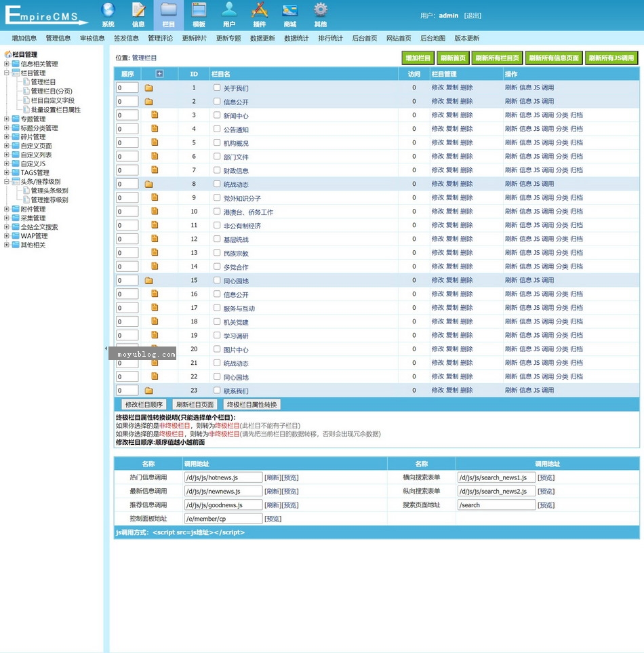Viewport: 644px width, 653px height.
Task: Open 后台地图 submenu item
Action: (x=432, y=39)
